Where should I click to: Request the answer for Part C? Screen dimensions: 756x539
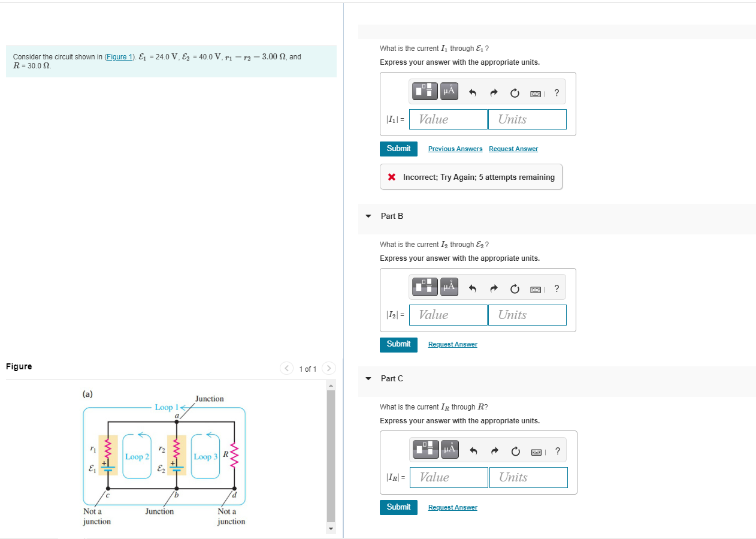coord(453,507)
